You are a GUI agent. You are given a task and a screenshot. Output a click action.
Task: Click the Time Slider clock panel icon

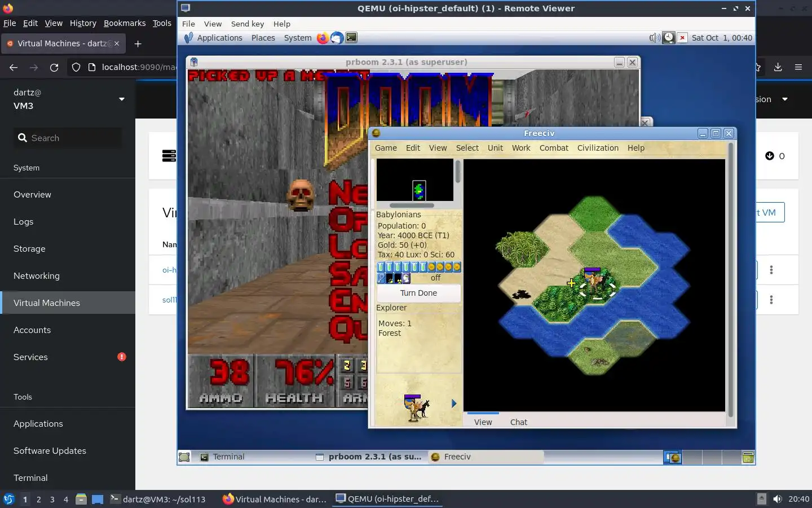[x=668, y=38]
